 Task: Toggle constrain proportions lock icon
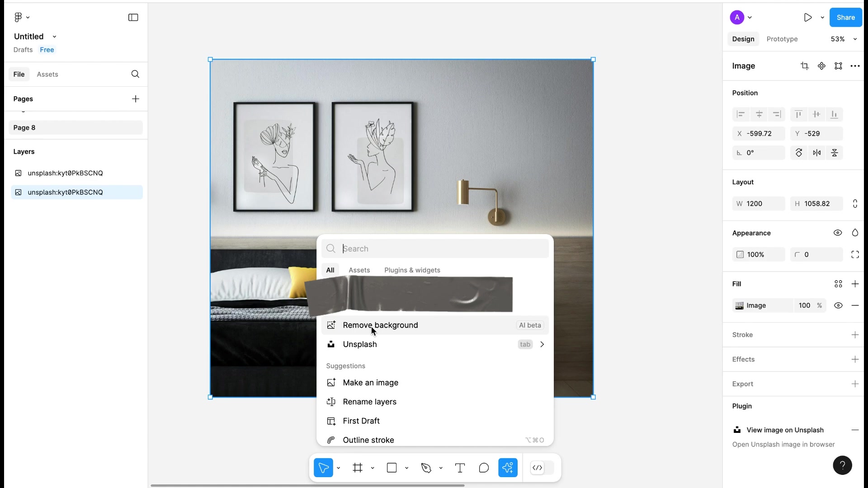pyautogui.click(x=855, y=204)
